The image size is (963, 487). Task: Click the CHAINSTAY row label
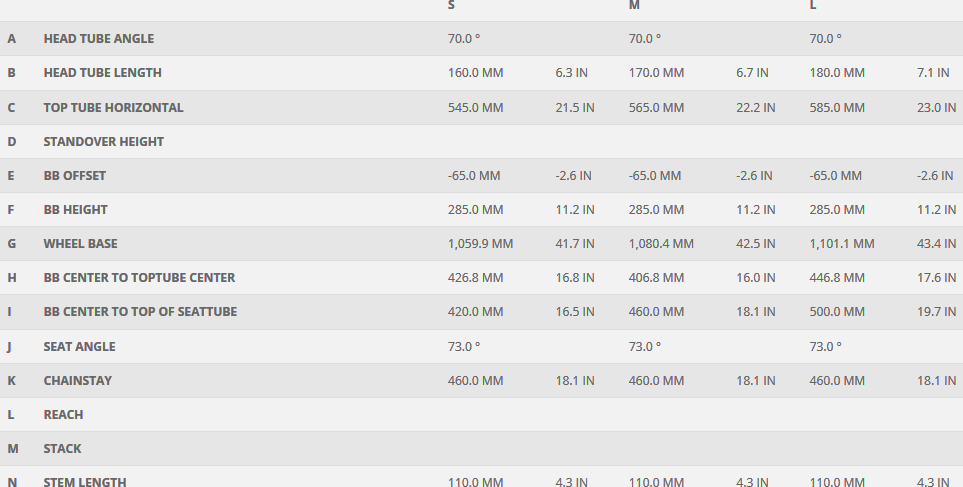point(78,381)
